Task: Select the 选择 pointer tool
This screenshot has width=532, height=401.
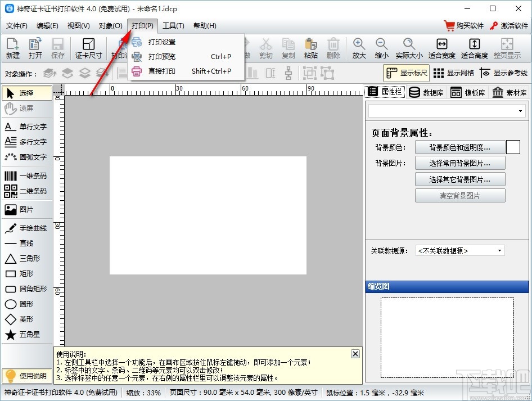Action: (27, 93)
